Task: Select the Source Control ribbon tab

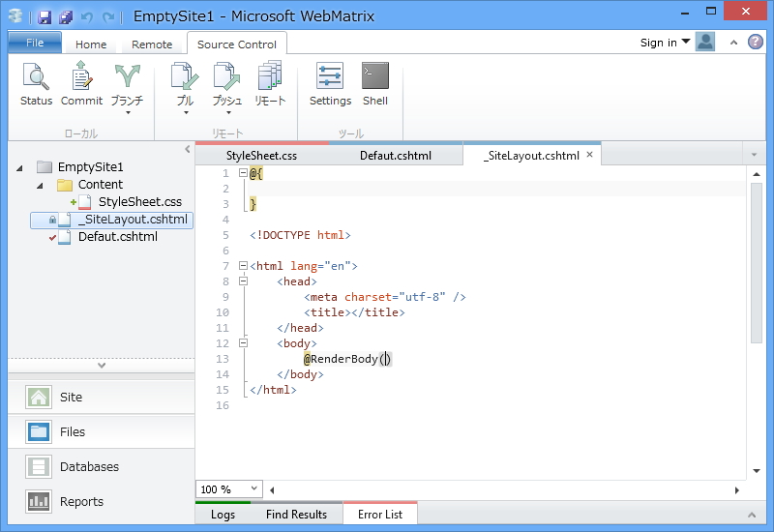Action: click(x=237, y=44)
